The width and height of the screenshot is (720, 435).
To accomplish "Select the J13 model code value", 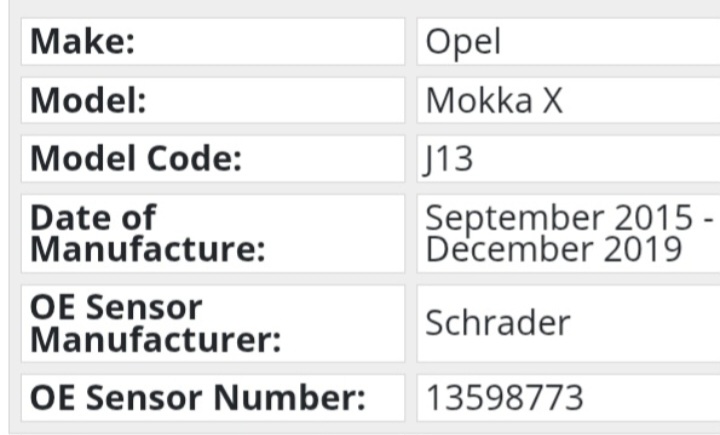I will pyautogui.click(x=448, y=159).
